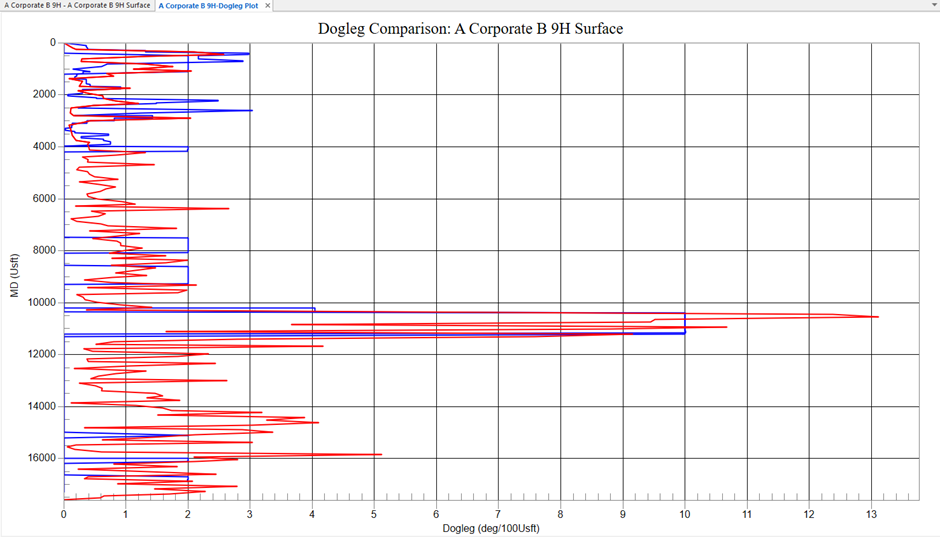Click the red curve's highest peak near 13
This screenshot has width=940, height=537.
(x=876, y=317)
